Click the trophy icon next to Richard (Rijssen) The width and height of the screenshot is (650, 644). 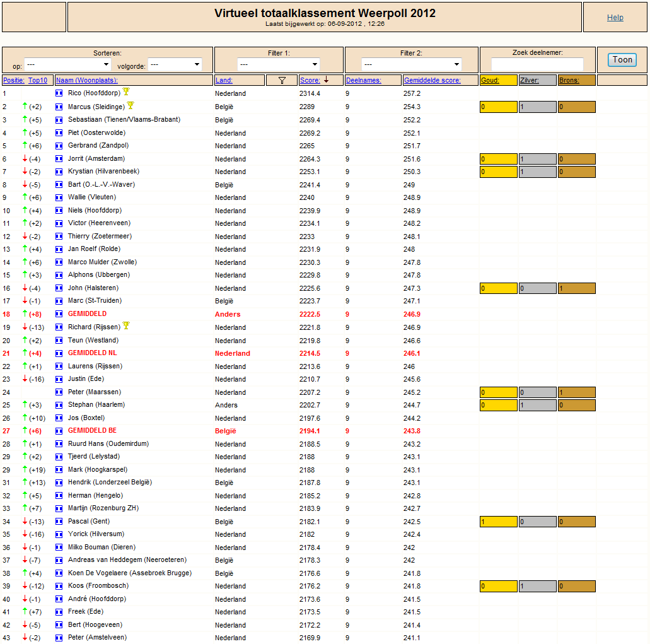[126, 325]
